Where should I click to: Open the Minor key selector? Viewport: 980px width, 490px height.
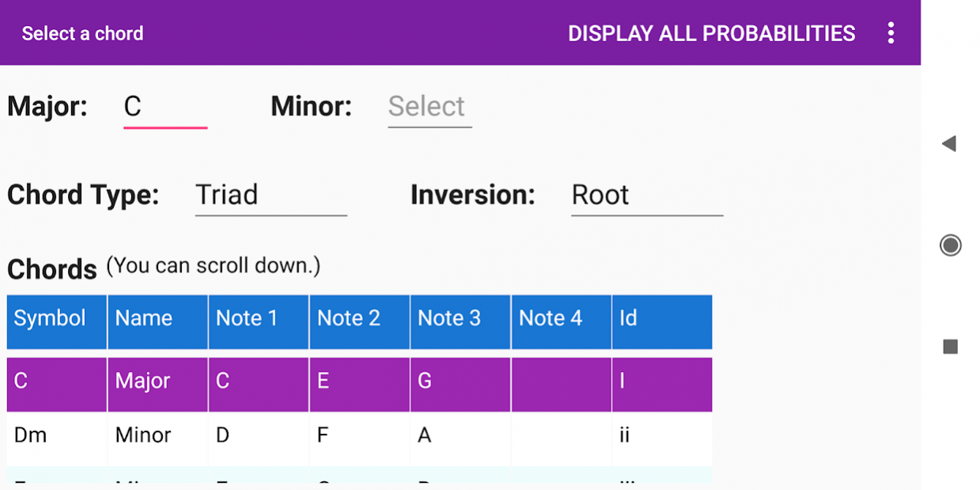click(429, 107)
